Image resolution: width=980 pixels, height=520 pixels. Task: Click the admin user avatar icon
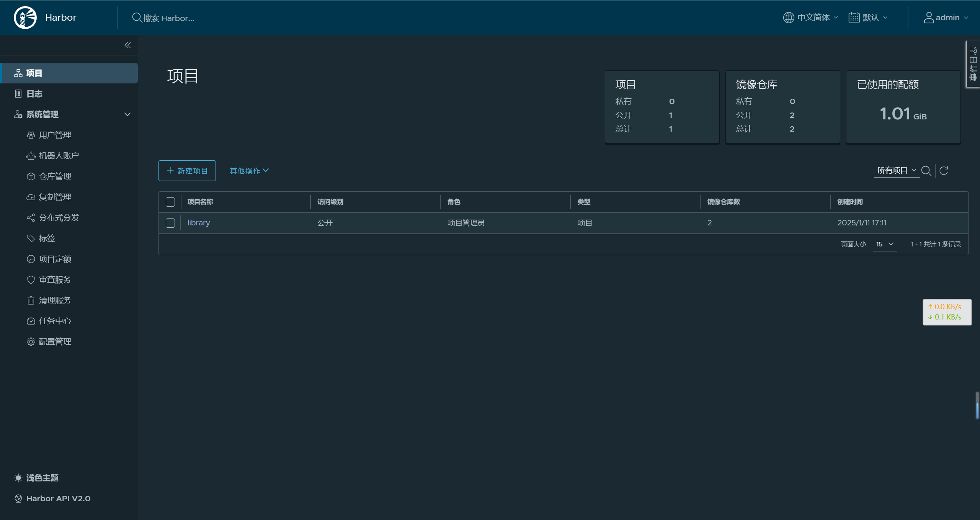pos(929,18)
